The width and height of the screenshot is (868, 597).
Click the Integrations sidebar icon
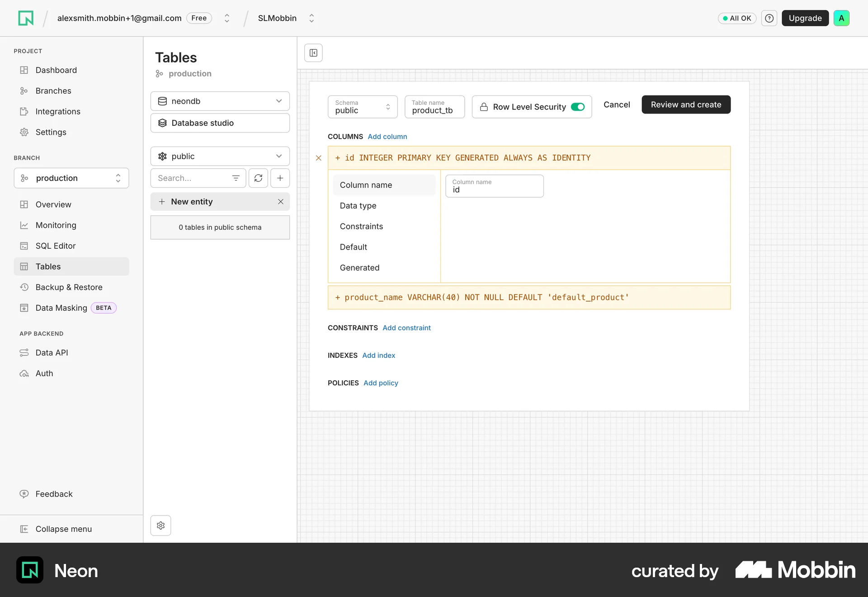(x=24, y=111)
